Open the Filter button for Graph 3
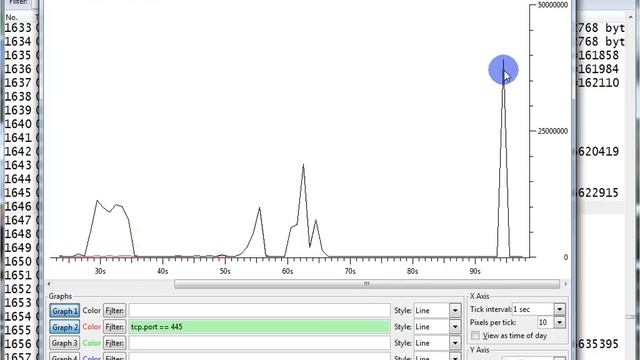Image resolution: width=640 pixels, height=360 pixels. pyautogui.click(x=114, y=343)
